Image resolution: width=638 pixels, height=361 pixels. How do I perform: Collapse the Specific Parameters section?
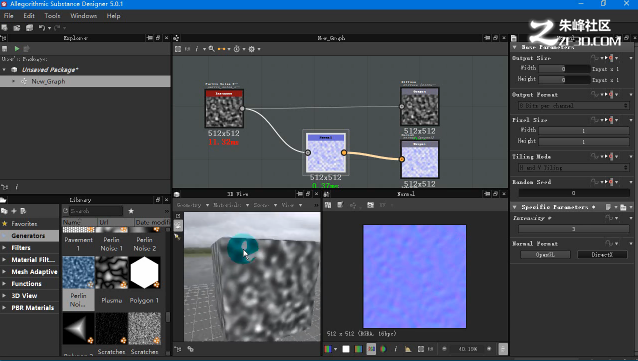pyautogui.click(x=514, y=207)
